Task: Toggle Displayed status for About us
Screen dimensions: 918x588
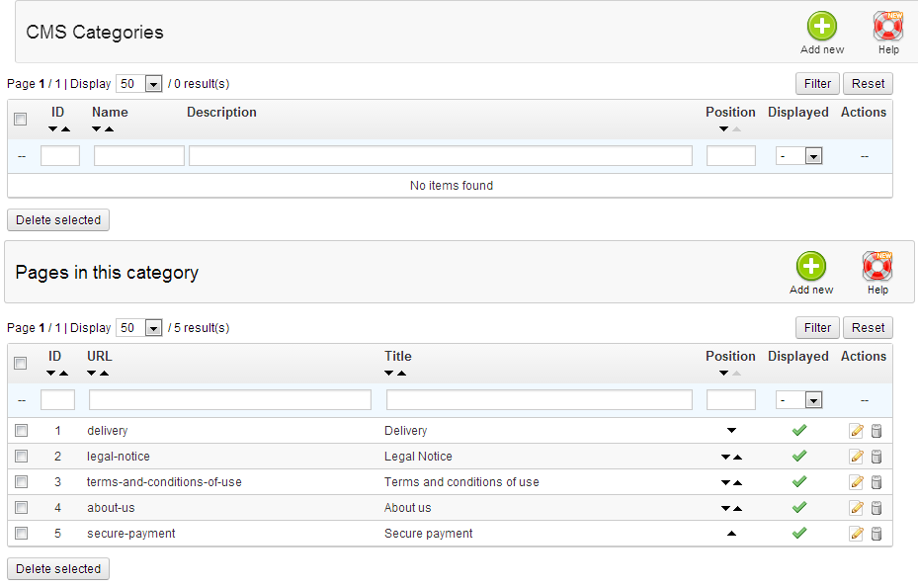Action: tap(798, 507)
